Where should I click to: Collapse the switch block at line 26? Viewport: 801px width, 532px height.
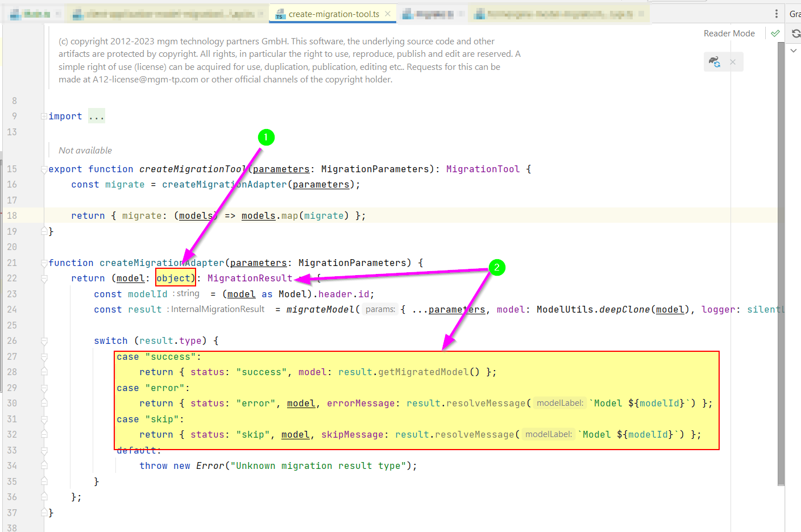(x=44, y=341)
